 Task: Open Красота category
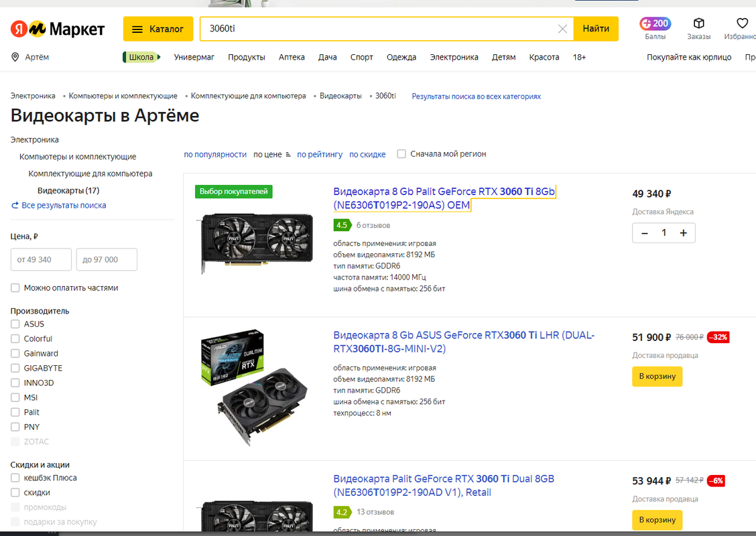point(544,58)
